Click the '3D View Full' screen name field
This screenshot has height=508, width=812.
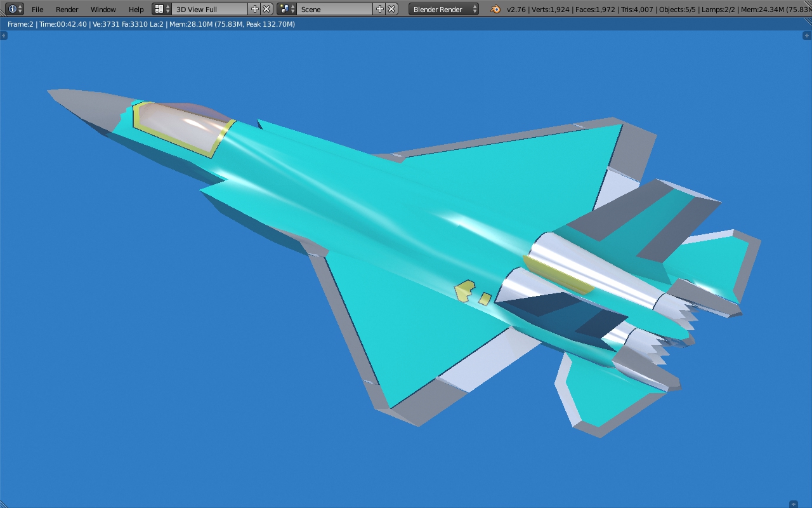[209, 9]
